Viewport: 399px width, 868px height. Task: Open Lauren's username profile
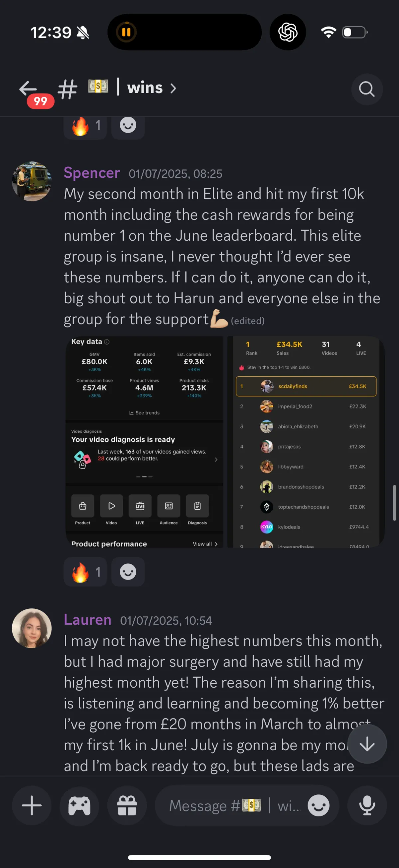(87, 620)
